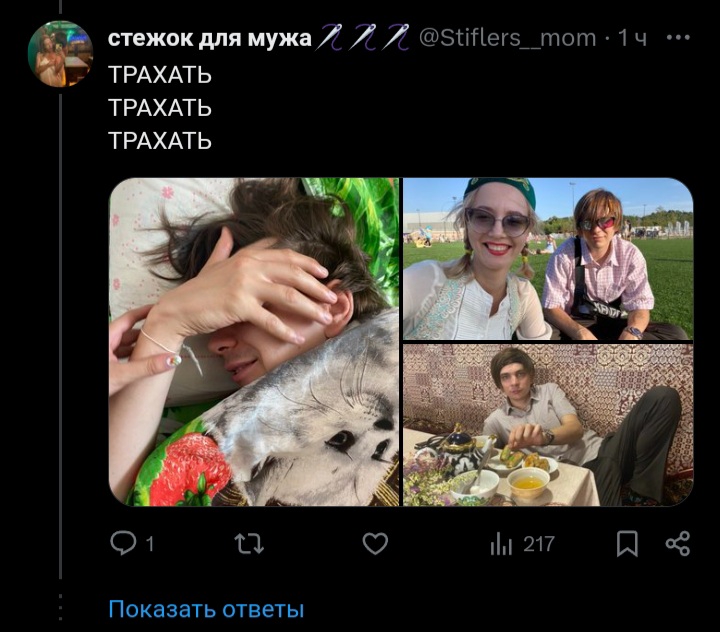The height and width of the screenshot is (632, 720).
Task: Open the top-right outdoor selfie photo
Action: point(548,259)
